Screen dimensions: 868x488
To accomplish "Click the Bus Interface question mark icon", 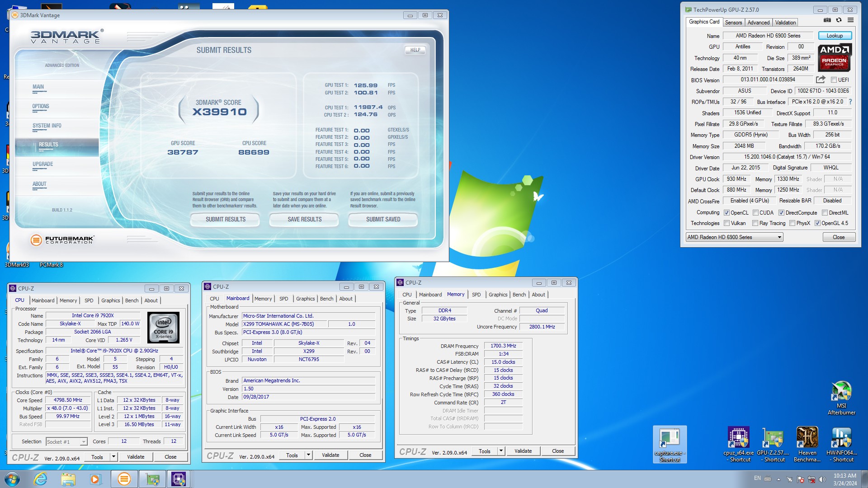I will click(850, 102).
